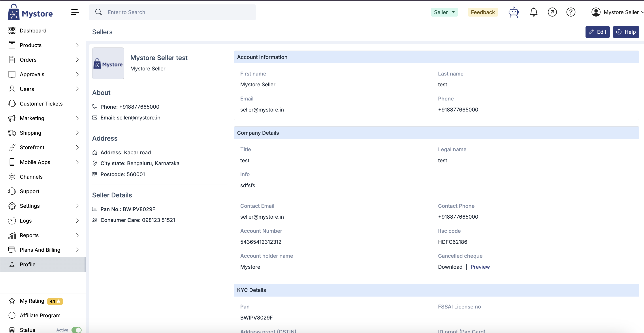The height and width of the screenshot is (333, 644).
Task: Click the Reports chart icon
Action: tap(12, 235)
